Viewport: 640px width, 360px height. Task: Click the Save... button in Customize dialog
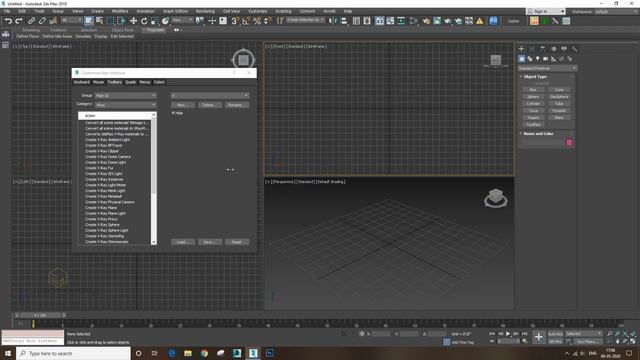click(x=209, y=242)
